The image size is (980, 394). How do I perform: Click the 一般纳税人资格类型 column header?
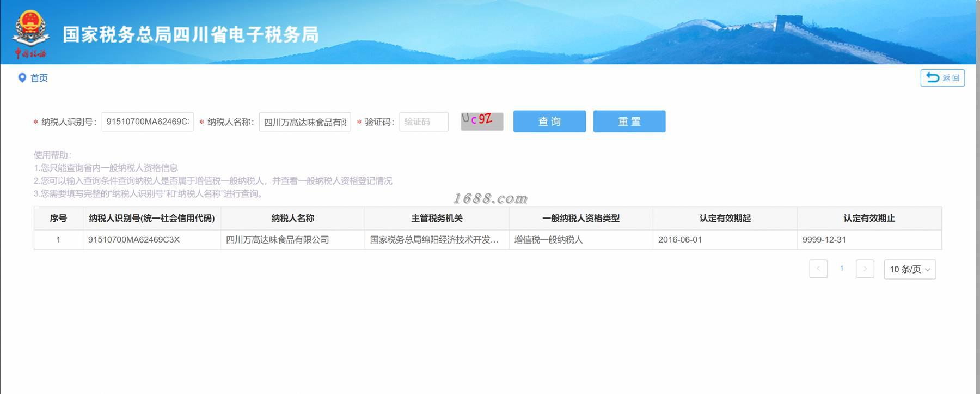(x=581, y=218)
